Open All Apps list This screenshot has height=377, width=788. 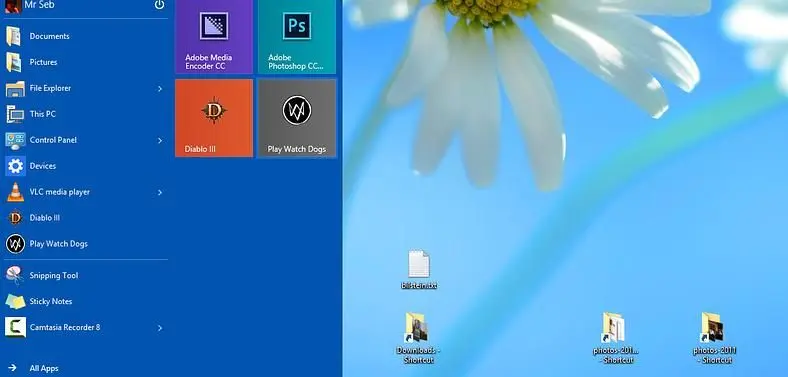(44, 368)
